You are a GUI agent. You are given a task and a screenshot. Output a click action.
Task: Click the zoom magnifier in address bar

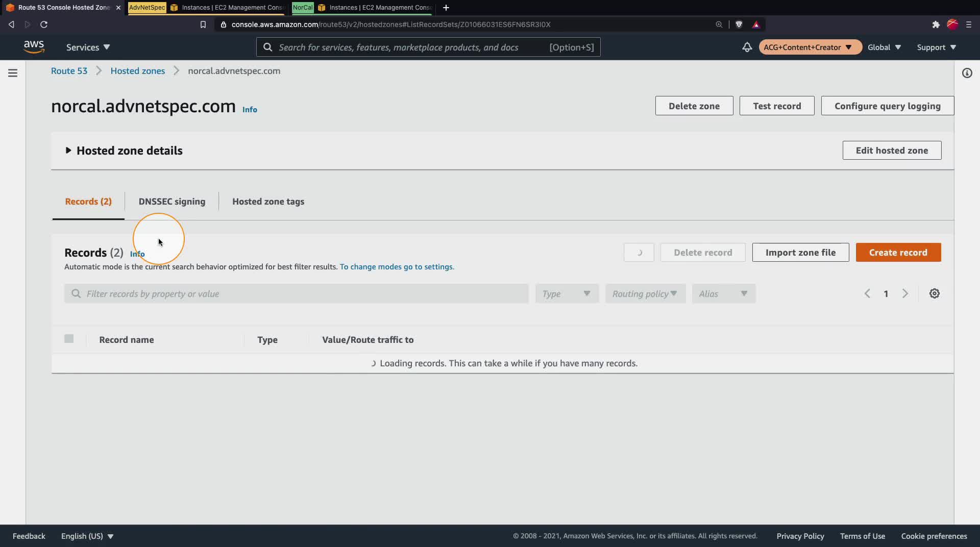click(x=719, y=24)
